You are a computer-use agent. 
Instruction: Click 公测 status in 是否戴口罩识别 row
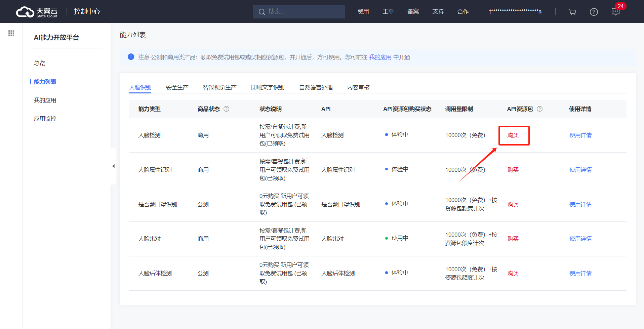[x=203, y=204]
